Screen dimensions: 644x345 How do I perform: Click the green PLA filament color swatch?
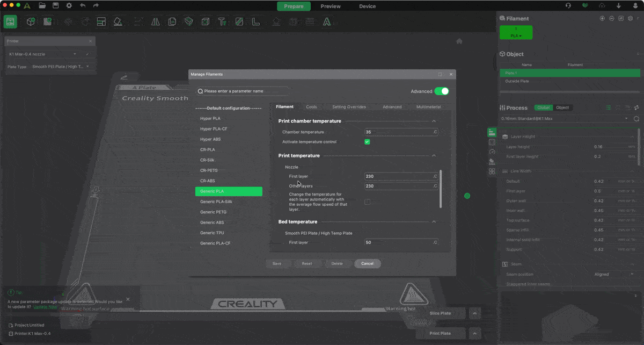(x=516, y=32)
